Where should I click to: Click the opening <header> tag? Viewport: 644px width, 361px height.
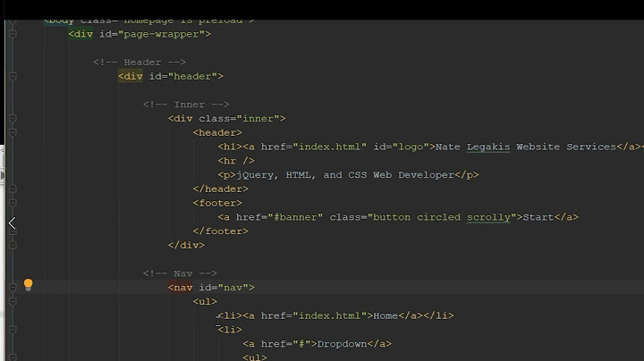[x=217, y=133]
